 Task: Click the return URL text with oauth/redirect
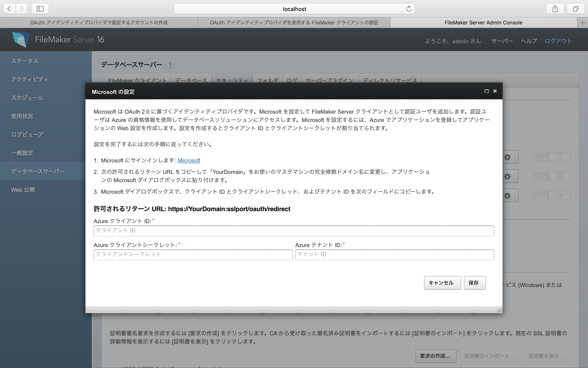(229, 209)
